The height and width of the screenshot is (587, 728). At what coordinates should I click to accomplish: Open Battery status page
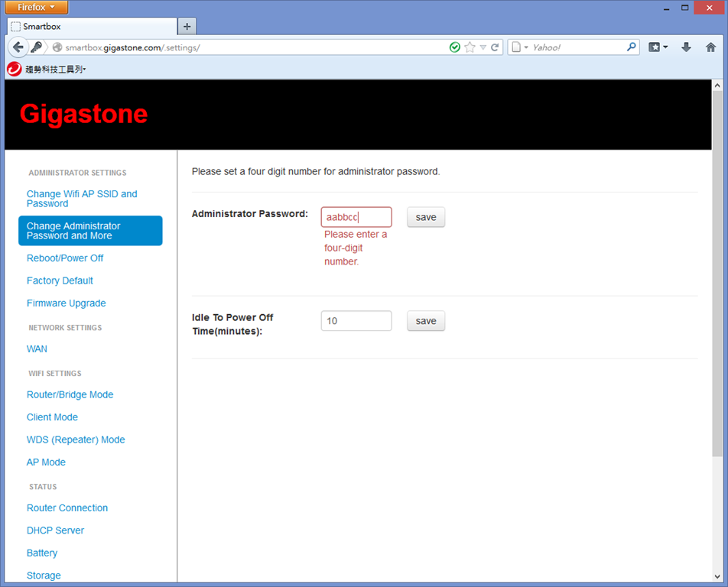(x=42, y=553)
